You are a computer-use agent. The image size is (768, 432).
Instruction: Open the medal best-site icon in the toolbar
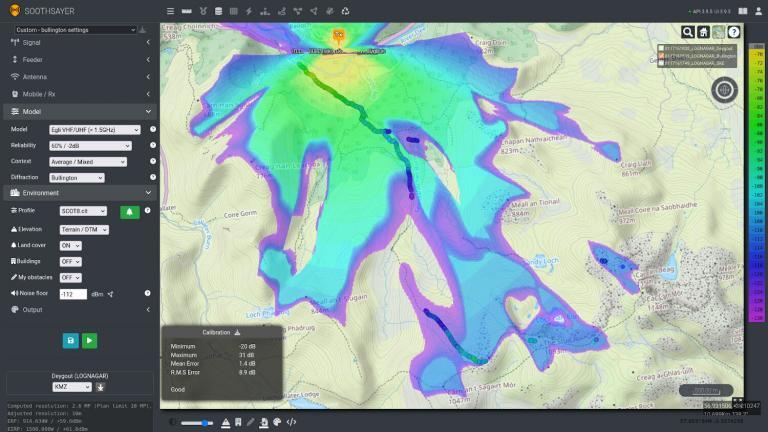(x=203, y=11)
